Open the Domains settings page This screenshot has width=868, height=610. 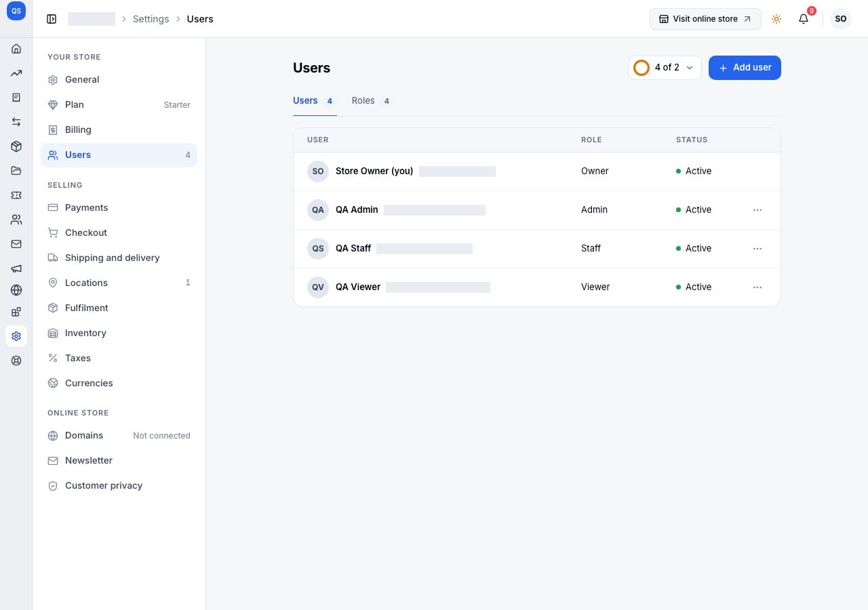pos(119,436)
